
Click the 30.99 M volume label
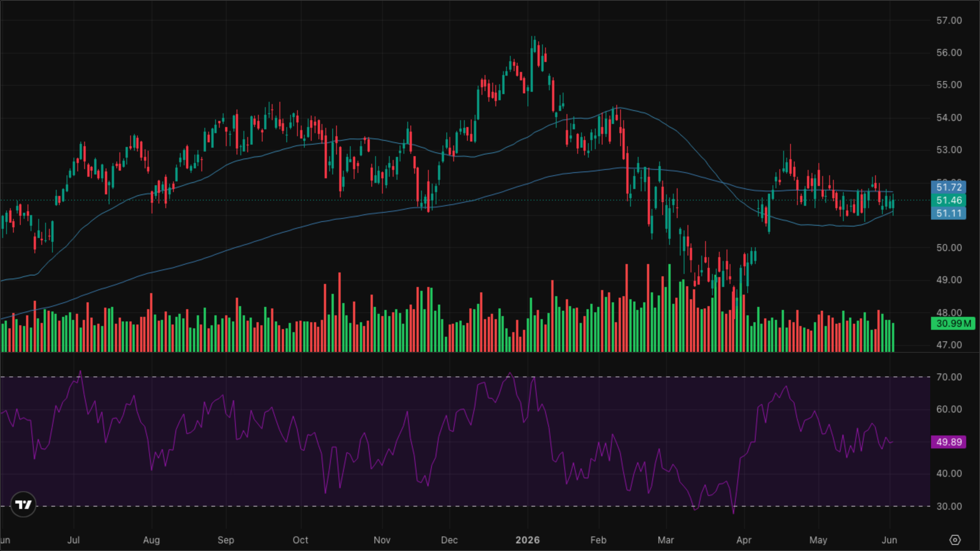pyautogui.click(x=953, y=323)
